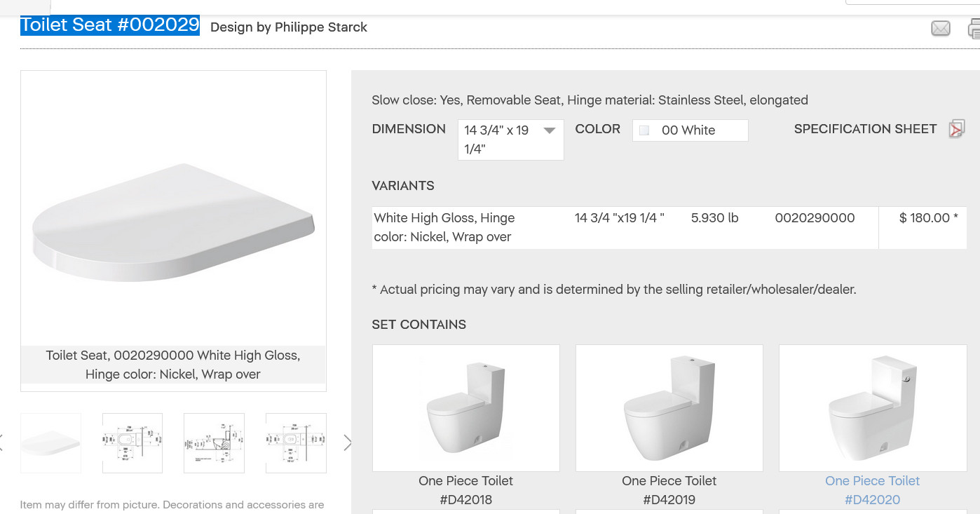Open the Color 00 White selector

point(690,130)
